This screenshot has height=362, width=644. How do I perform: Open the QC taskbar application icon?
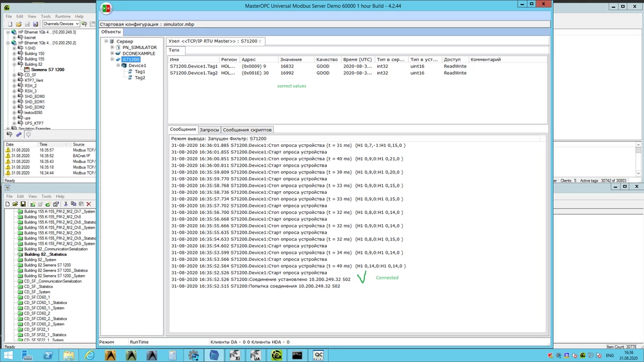click(318, 356)
